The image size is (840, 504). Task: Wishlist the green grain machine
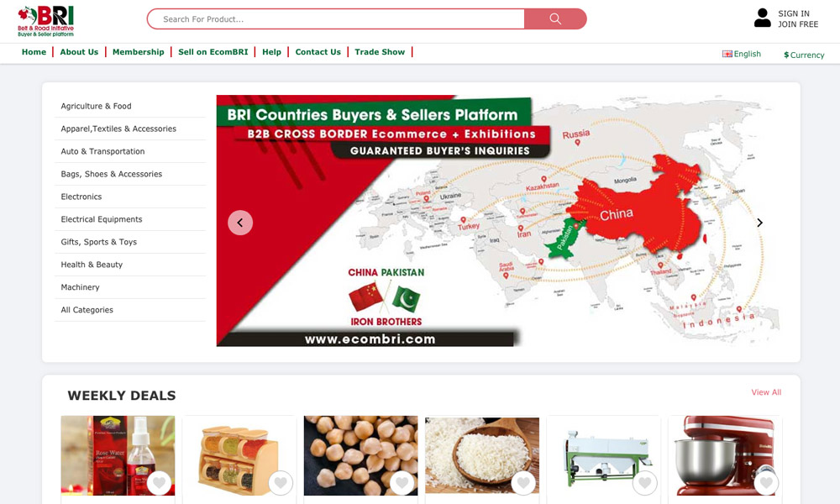(x=645, y=483)
